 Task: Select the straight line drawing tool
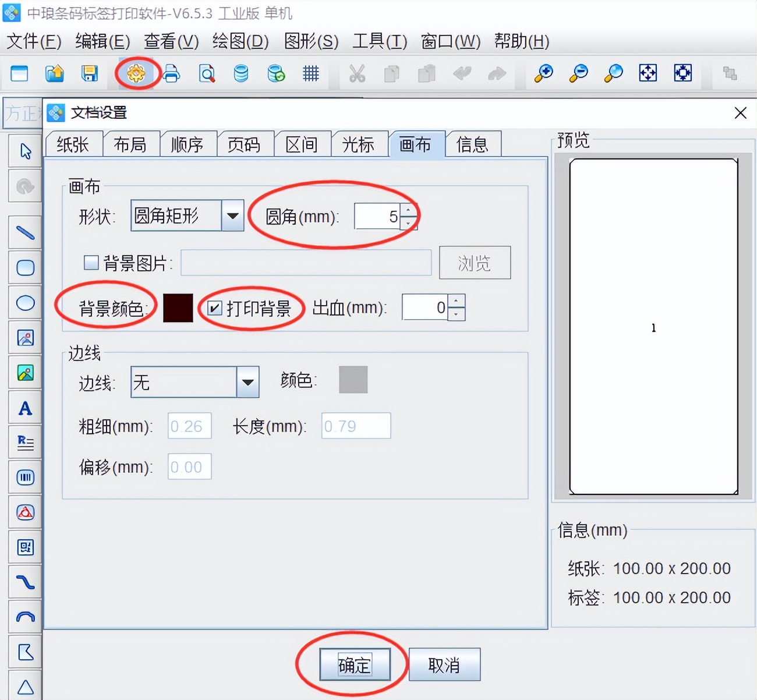[26, 233]
